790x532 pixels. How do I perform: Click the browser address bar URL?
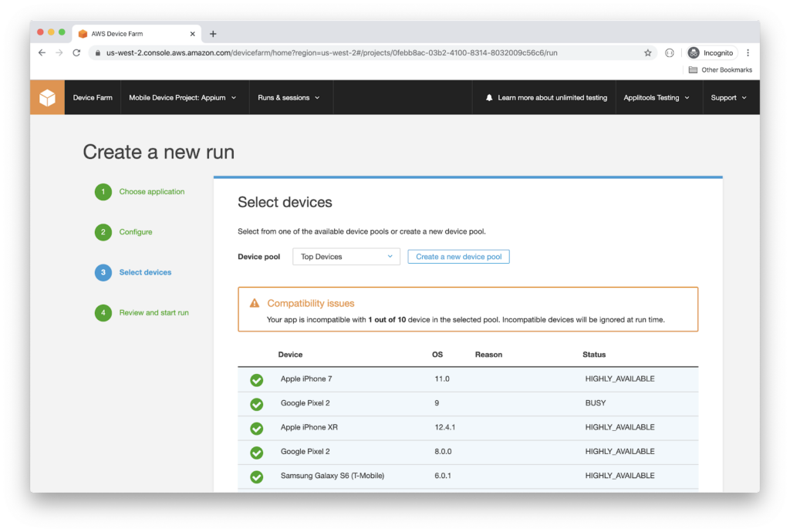tap(332, 53)
